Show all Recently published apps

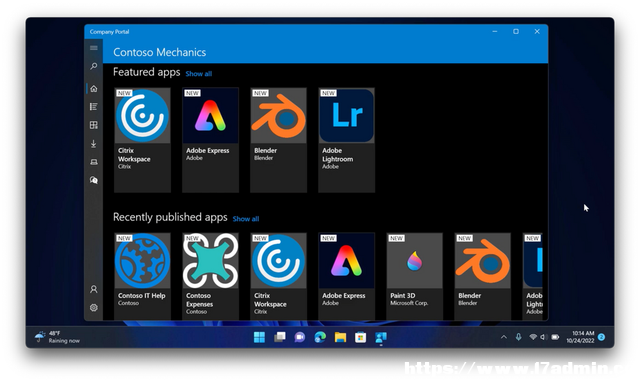click(246, 219)
